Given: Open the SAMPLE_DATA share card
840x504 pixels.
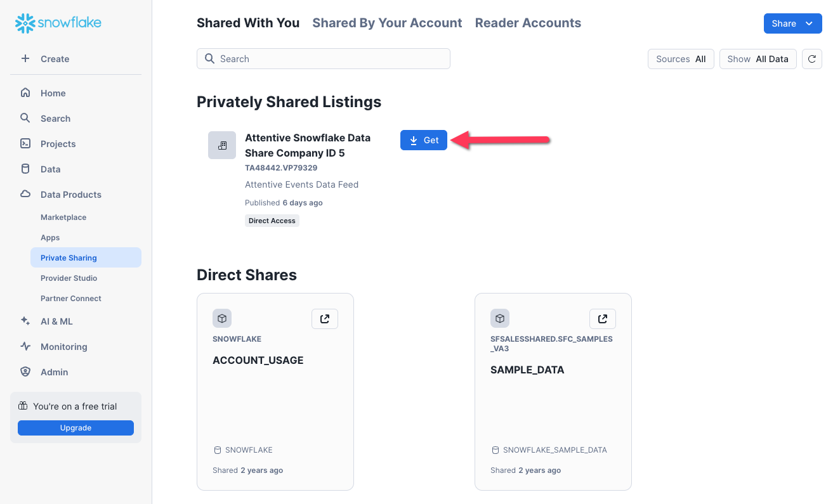Looking at the screenshot, I should (553, 392).
